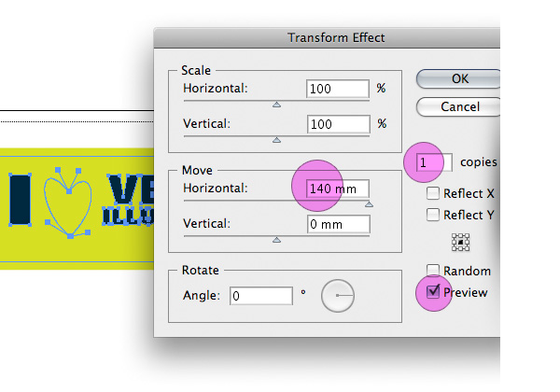Screen dimensions: 560x392
Task: Click the copies number field
Action: tap(434, 162)
